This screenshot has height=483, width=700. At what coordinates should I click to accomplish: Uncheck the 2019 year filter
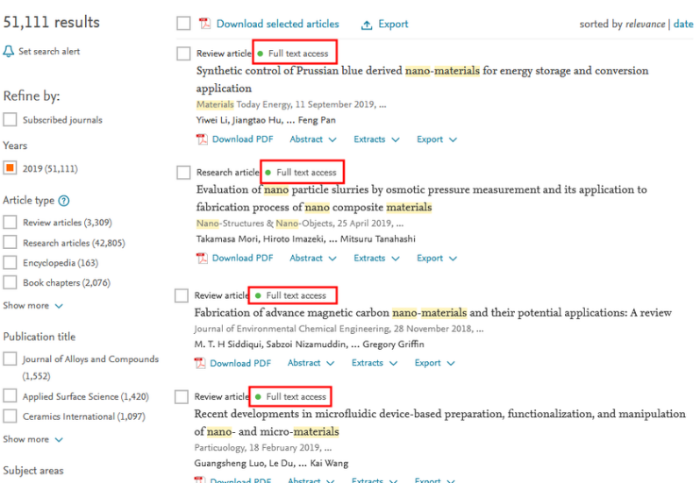10,168
